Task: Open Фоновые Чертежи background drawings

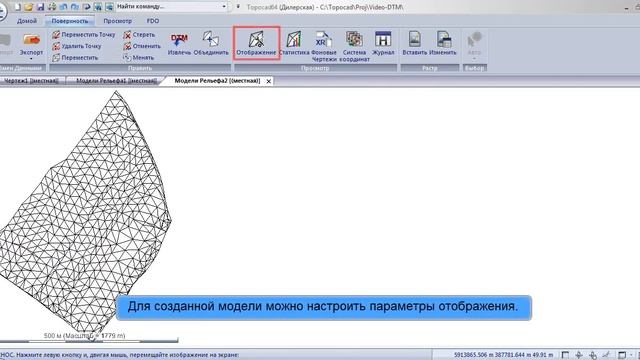Action: [324, 46]
